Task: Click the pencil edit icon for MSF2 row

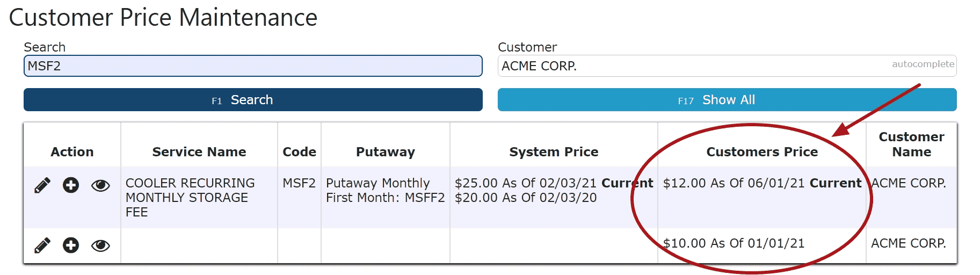Action: pos(42,185)
